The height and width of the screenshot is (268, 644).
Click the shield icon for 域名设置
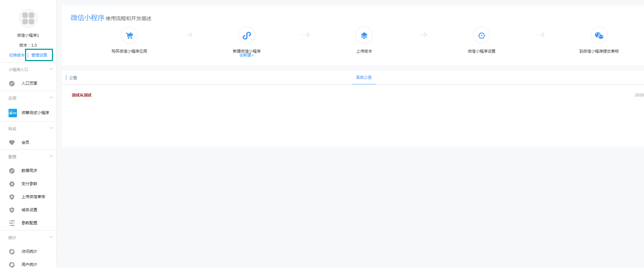point(12,210)
